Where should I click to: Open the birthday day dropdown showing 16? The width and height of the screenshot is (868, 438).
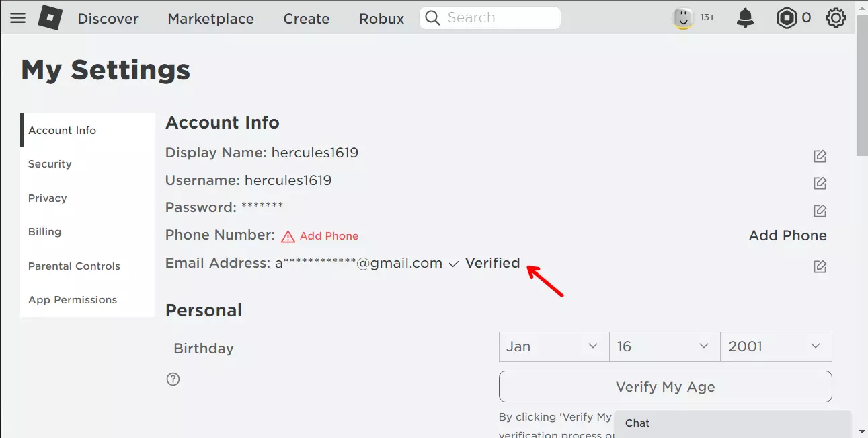pos(664,346)
